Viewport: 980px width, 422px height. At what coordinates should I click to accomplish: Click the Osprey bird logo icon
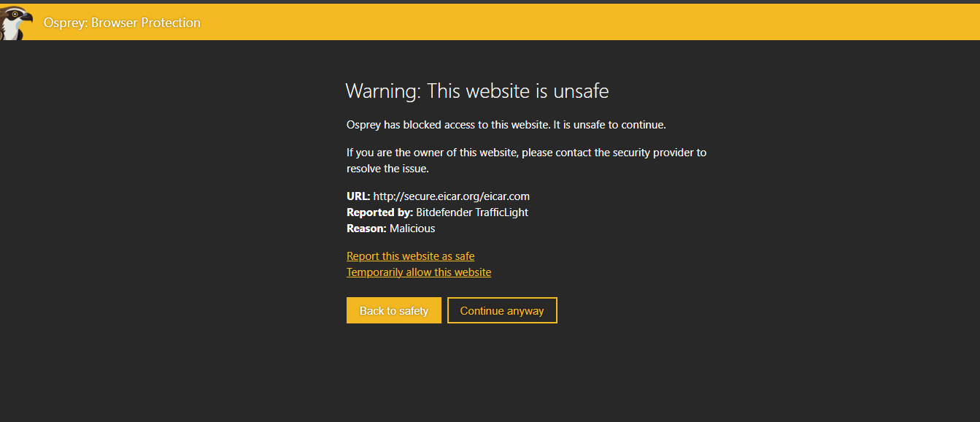16,23
